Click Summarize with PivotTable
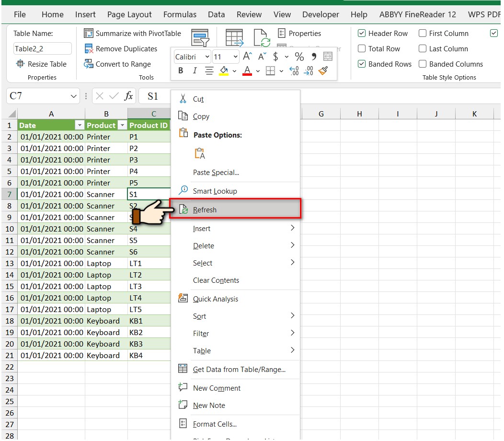The height and width of the screenshot is (441, 504). (x=132, y=33)
